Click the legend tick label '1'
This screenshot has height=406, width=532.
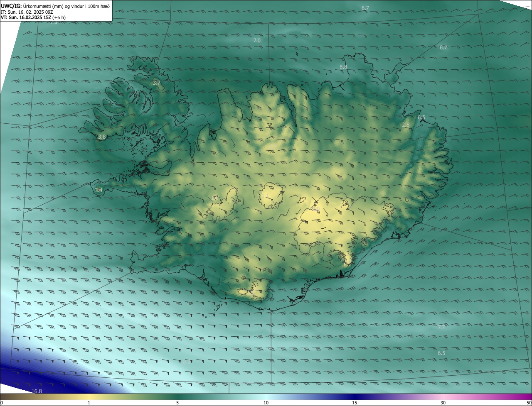coord(89,403)
